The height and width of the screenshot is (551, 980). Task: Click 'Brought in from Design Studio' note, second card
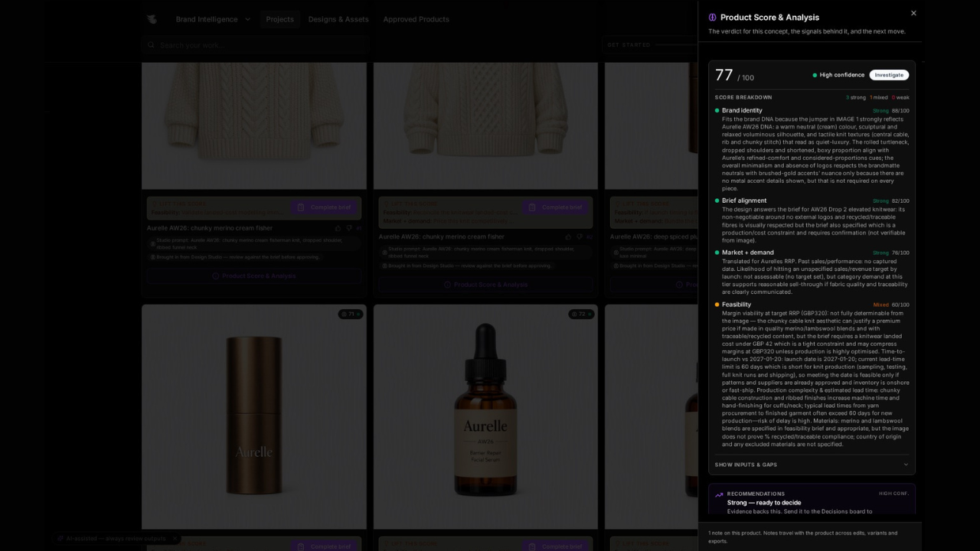[x=467, y=266]
